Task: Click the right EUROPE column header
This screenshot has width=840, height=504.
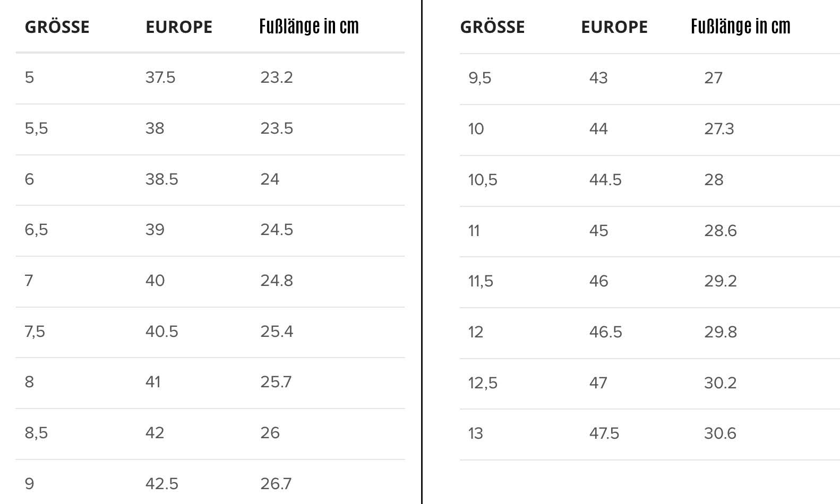Action: [x=614, y=27]
